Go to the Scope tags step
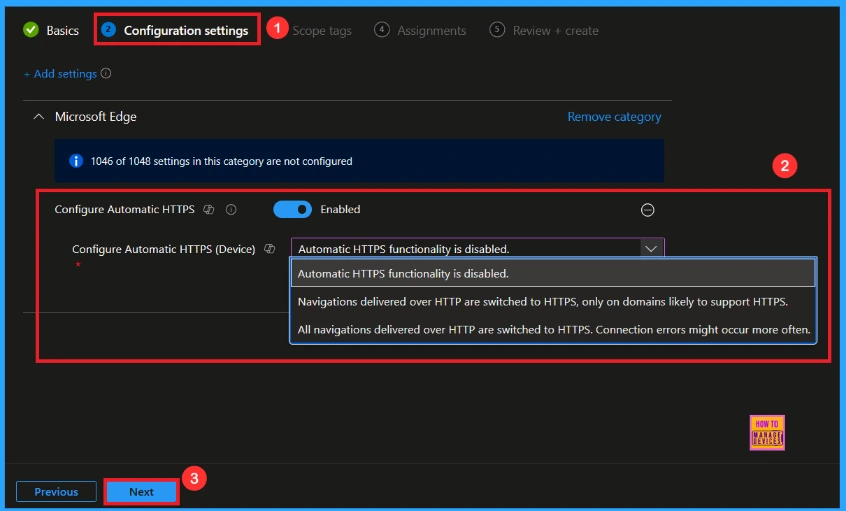Image resolution: width=846 pixels, height=511 pixels. (x=322, y=31)
